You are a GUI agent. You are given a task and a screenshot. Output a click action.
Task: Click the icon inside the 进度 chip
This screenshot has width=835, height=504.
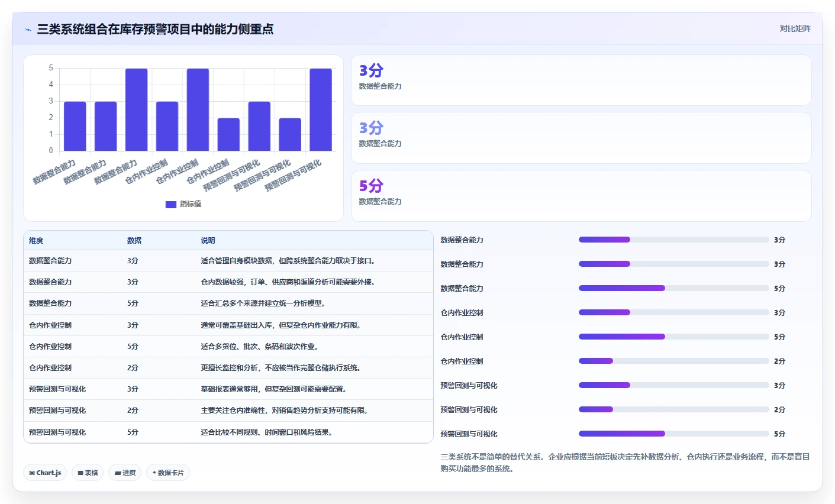(118, 473)
